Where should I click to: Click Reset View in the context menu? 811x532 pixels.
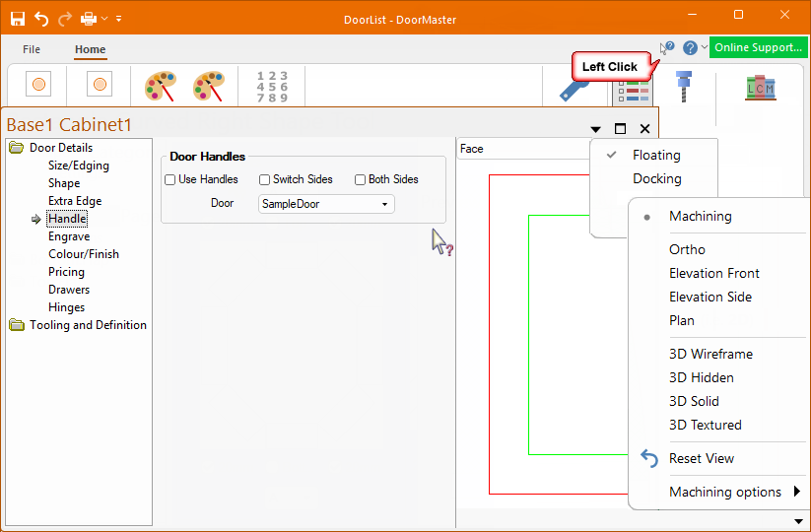(701, 458)
